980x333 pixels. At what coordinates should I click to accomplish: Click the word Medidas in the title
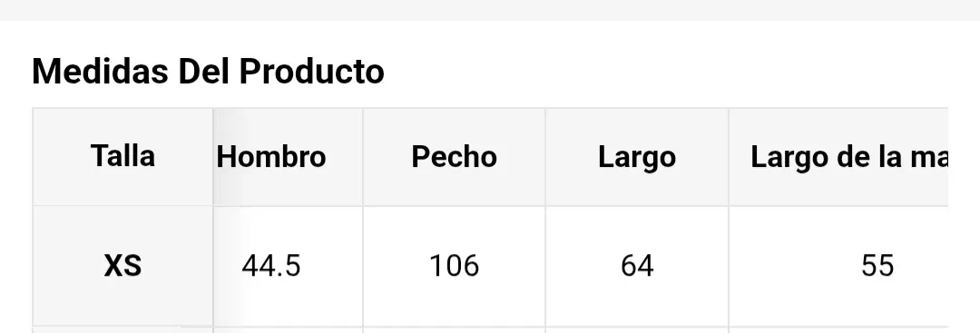pyautogui.click(x=100, y=71)
